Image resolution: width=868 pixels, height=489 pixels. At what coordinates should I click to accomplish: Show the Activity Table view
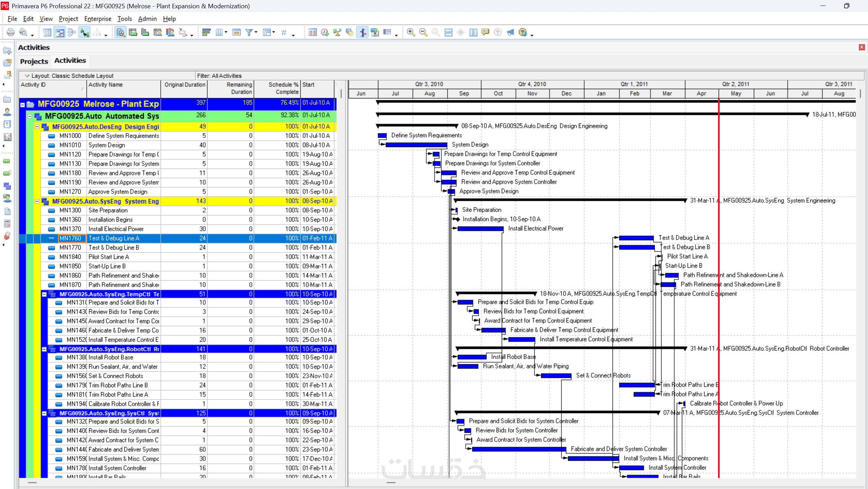[47, 32]
